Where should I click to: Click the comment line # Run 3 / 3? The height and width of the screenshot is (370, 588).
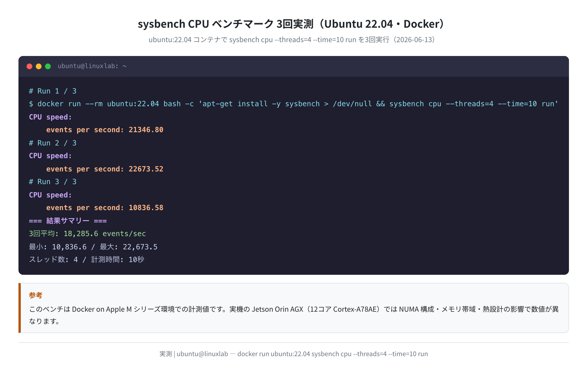[53, 182]
